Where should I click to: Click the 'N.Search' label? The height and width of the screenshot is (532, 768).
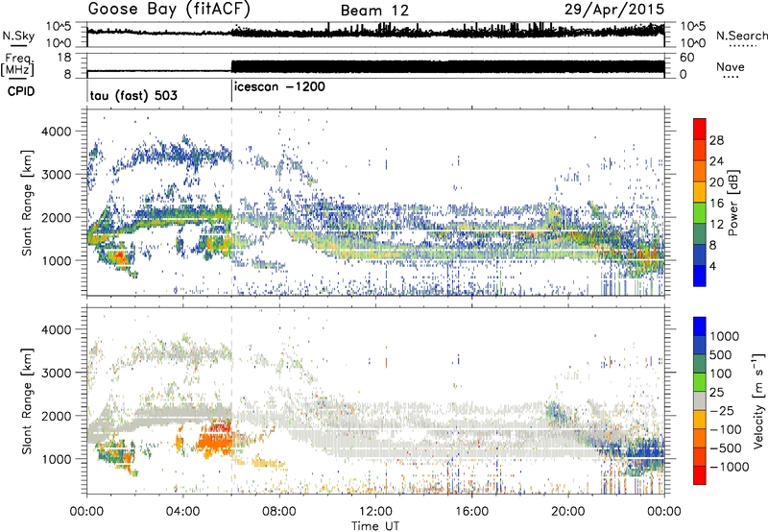[742, 36]
